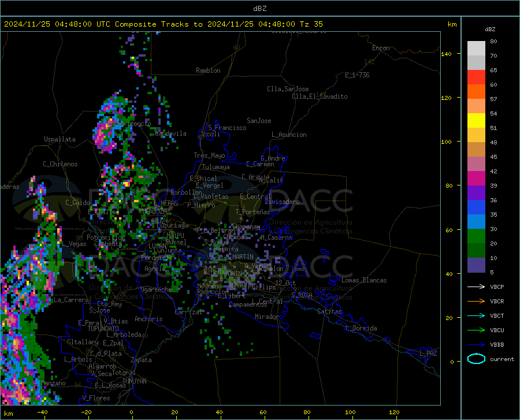Screen dimensions: 520x420
Task: Pick the orange 57 dBZ color swatch
Action: [x=476, y=92]
